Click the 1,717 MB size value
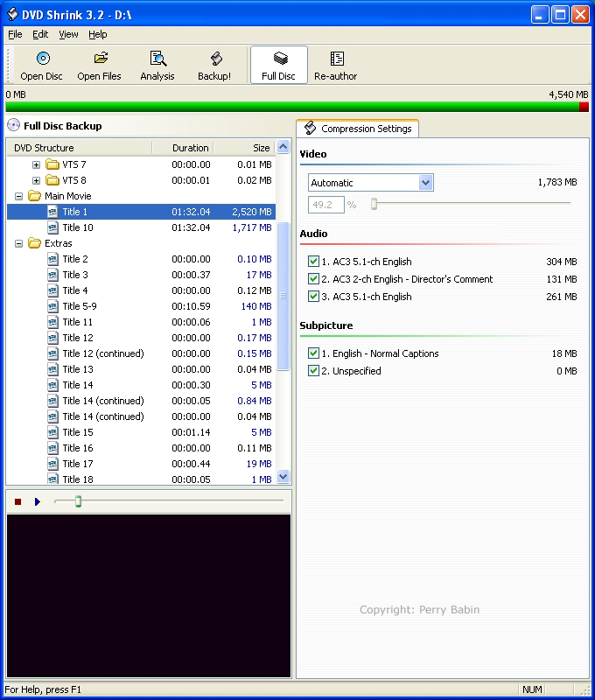Screen dimensions: 595x700 (252, 227)
